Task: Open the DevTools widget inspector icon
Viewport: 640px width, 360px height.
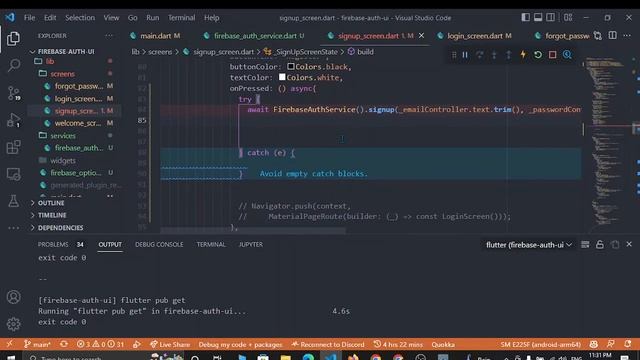Action: click(x=567, y=55)
